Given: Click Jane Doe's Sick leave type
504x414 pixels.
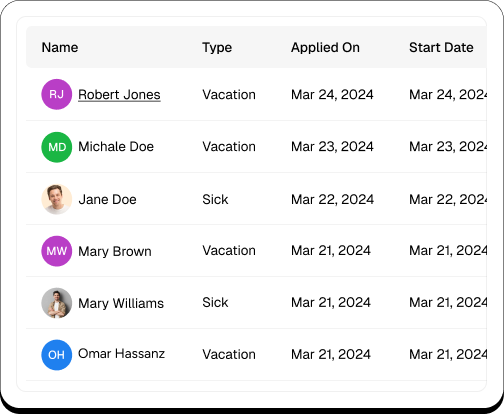Looking at the screenshot, I should point(215,199).
